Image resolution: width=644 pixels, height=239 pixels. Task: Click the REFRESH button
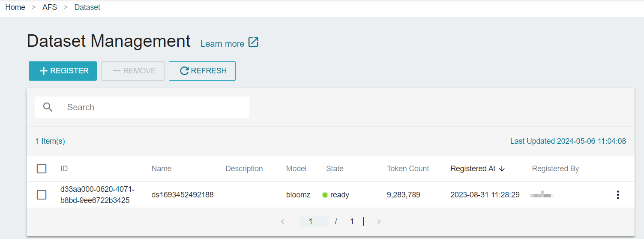coord(202,71)
